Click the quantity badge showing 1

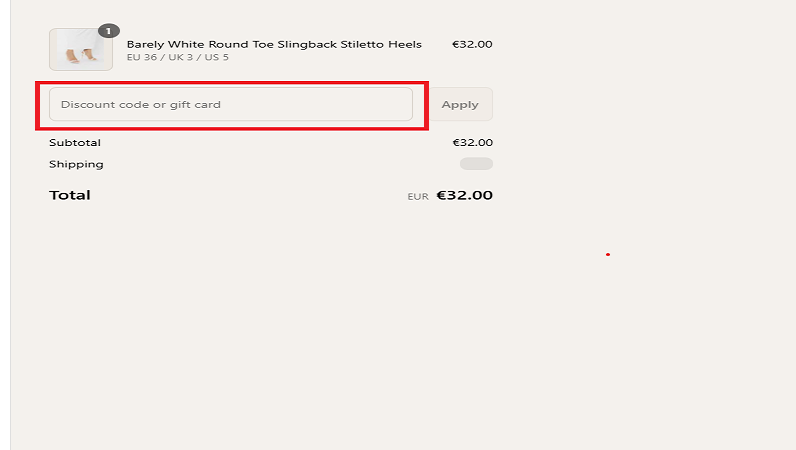click(109, 31)
